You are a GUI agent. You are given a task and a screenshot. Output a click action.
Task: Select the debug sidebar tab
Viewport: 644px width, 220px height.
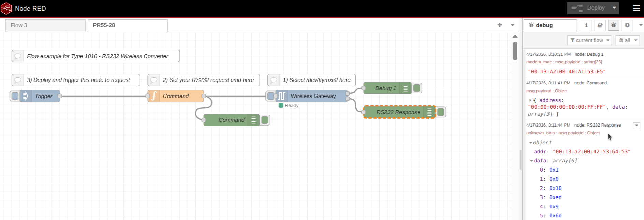pos(550,25)
